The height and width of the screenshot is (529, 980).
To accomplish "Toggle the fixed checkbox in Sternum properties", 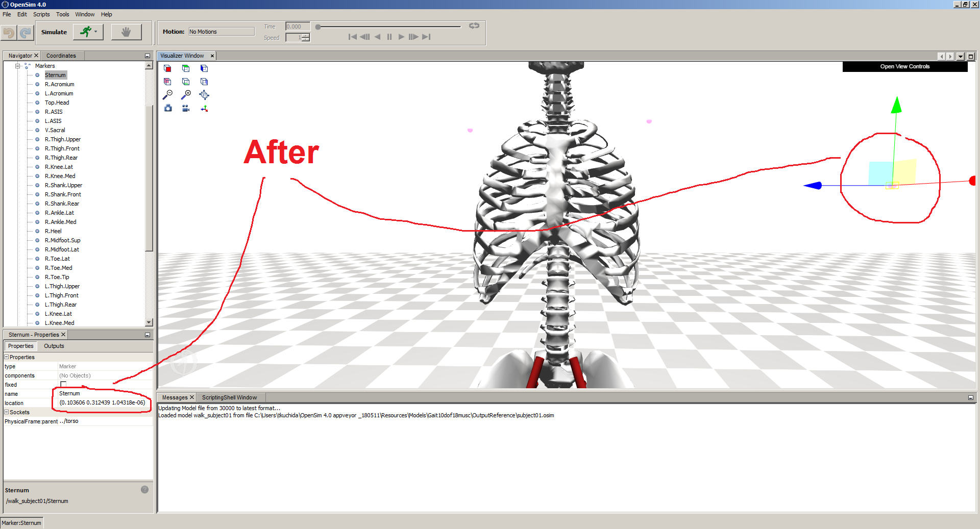I will pyautogui.click(x=62, y=385).
